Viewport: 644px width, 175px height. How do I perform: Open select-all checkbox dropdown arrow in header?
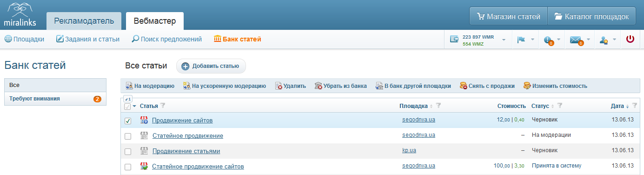(134, 106)
